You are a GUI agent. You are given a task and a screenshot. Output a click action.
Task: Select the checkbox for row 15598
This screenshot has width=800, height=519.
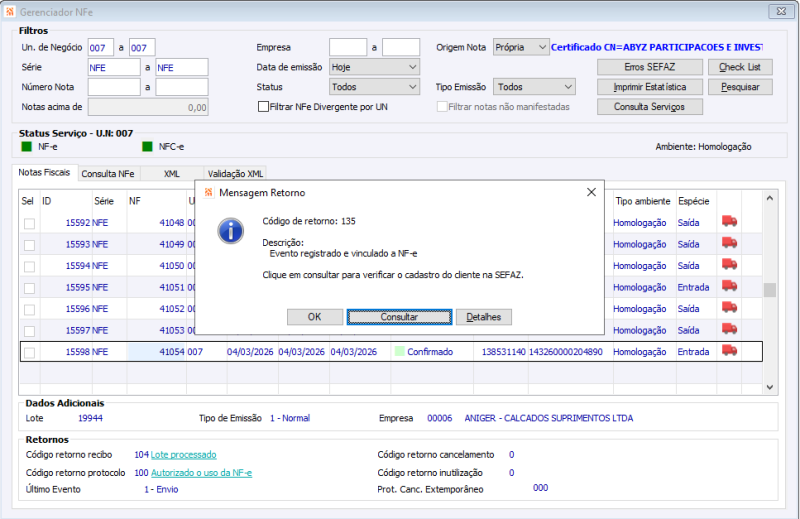30,353
